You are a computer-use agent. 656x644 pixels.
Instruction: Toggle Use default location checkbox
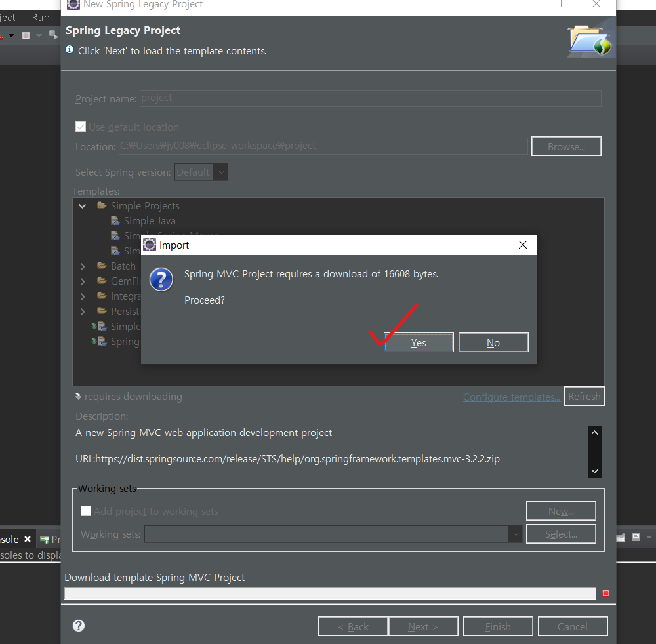[x=81, y=127]
